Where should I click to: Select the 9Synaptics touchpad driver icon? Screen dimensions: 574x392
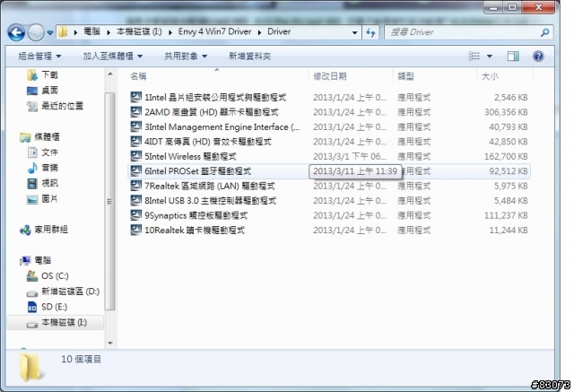(136, 215)
